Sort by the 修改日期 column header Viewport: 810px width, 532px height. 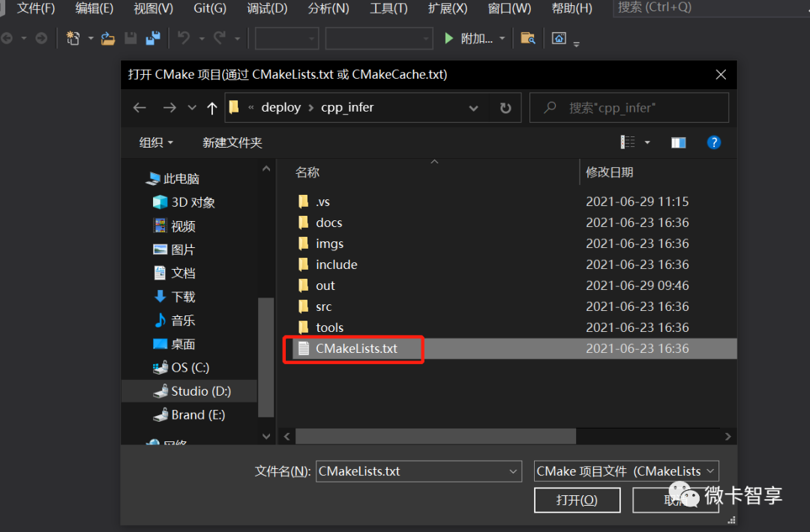pyautogui.click(x=610, y=172)
